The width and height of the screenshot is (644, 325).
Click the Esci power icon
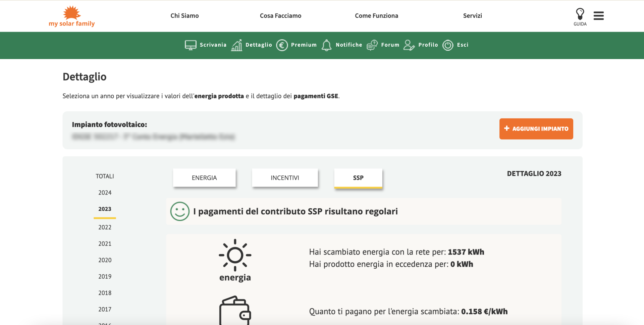coord(448,45)
